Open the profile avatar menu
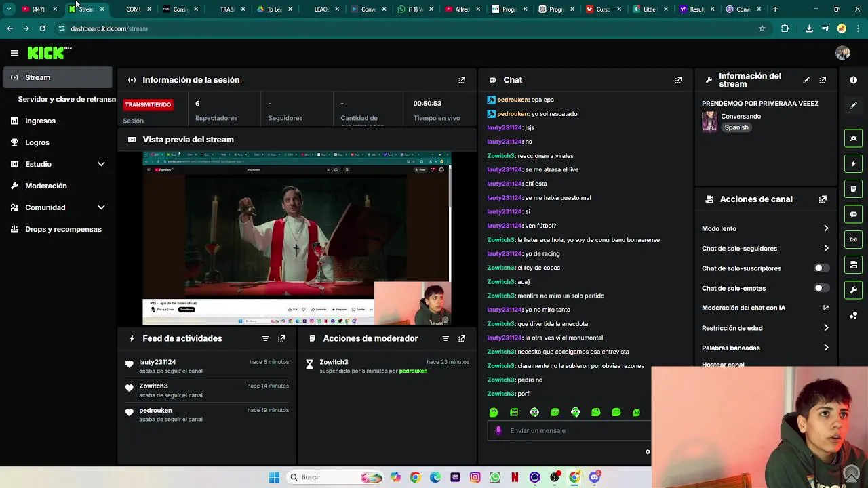 click(843, 53)
